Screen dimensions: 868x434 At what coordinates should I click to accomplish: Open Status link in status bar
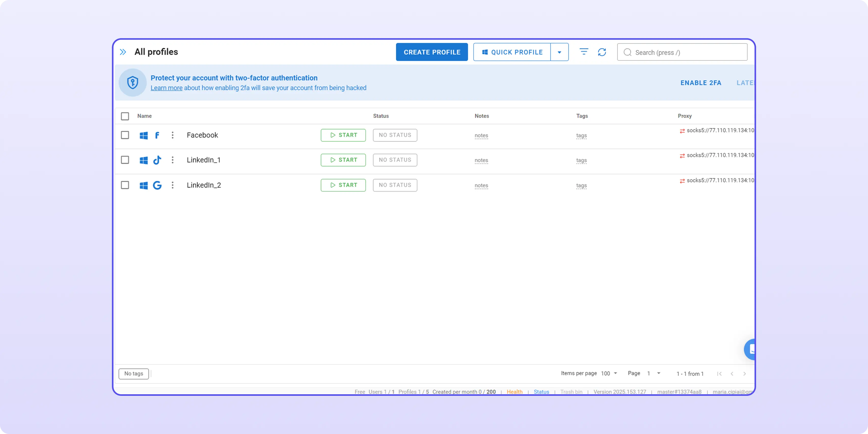(x=541, y=391)
